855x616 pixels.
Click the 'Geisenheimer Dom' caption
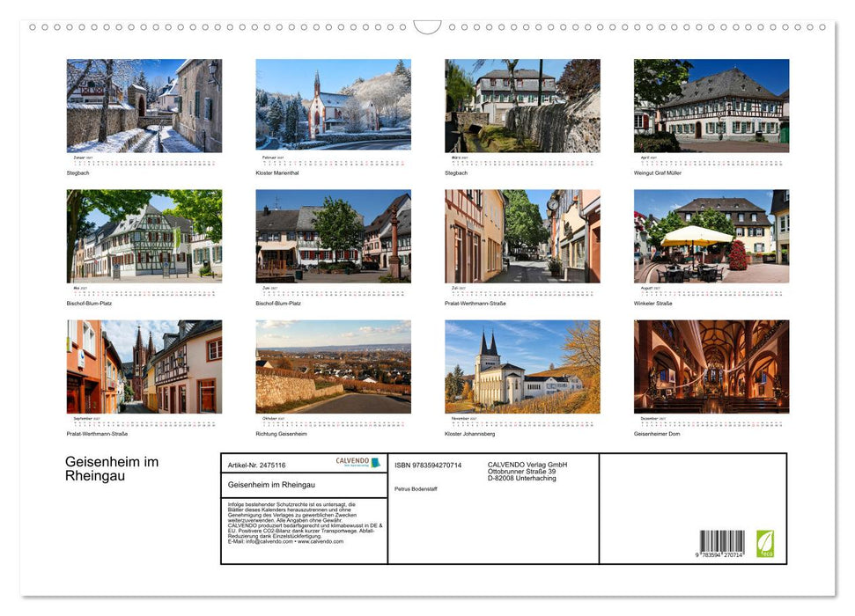(657, 434)
